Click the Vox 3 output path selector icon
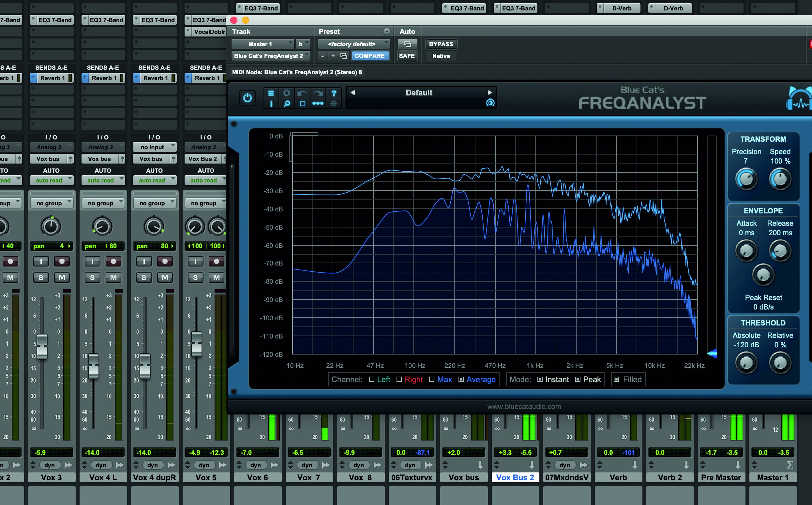 [70, 159]
